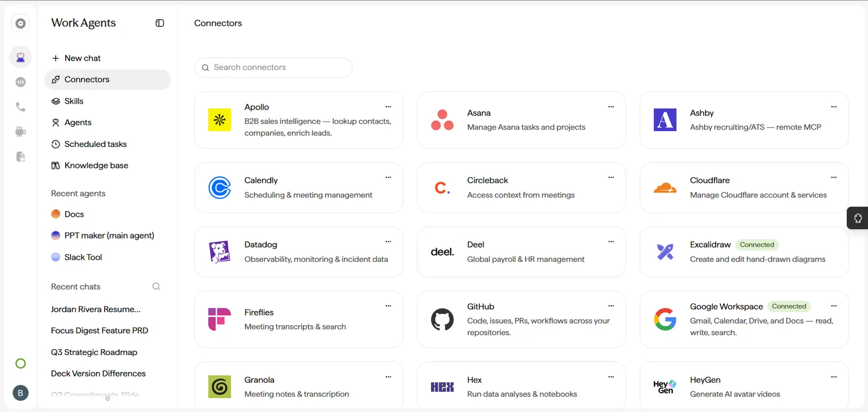Open Datadog card more options menu

point(388,242)
